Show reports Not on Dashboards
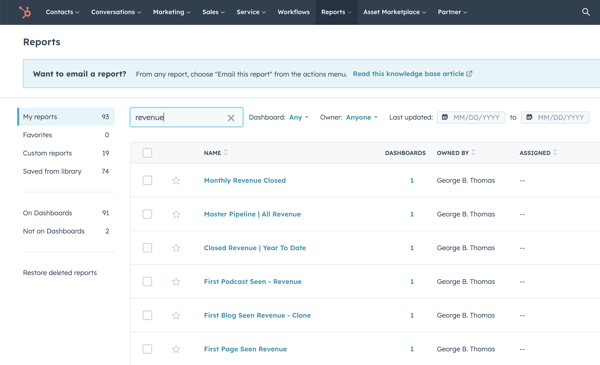 point(66,231)
